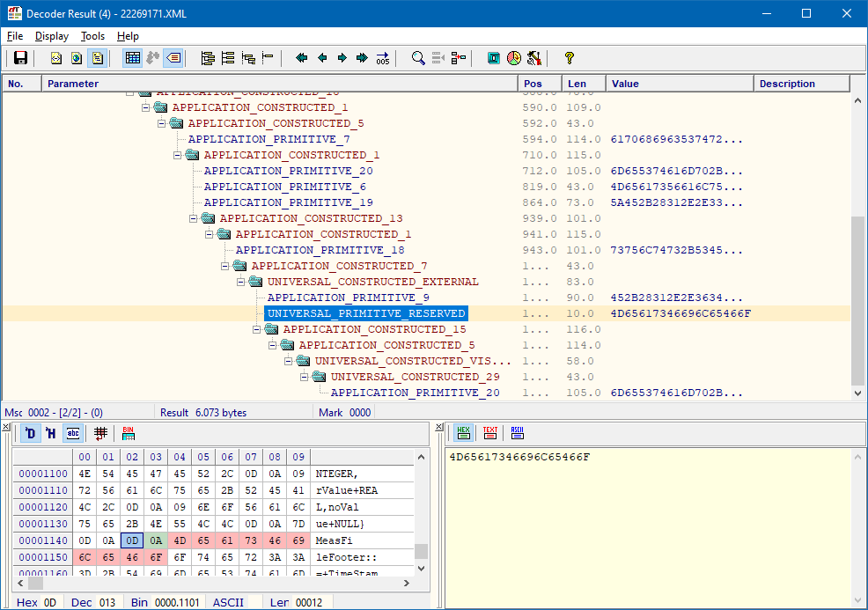Open search with the magnifying glass icon
The width and height of the screenshot is (868, 610).
[x=418, y=58]
